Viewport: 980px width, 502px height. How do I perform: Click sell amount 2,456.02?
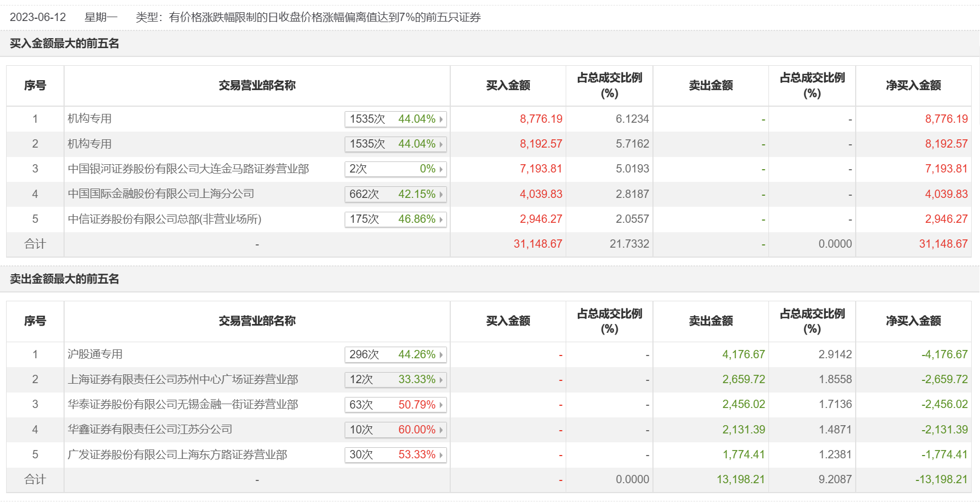point(744,404)
